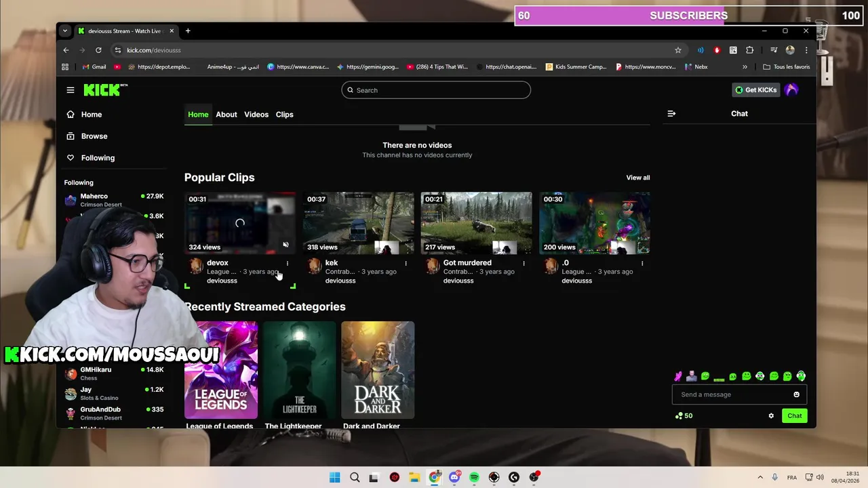Image resolution: width=868 pixels, height=488 pixels.
Task: Open the Chrome extensions puzzle icon
Action: (x=749, y=50)
